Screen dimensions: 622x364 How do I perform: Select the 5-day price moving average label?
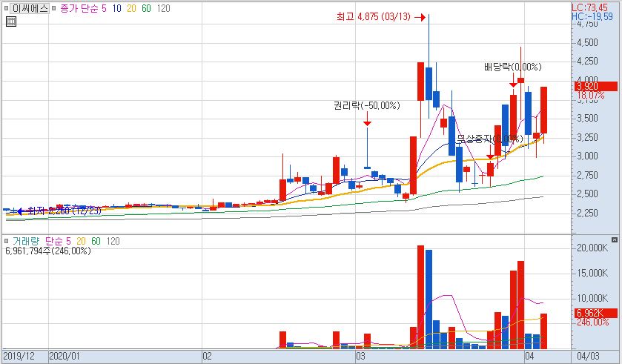tap(105, 9)
